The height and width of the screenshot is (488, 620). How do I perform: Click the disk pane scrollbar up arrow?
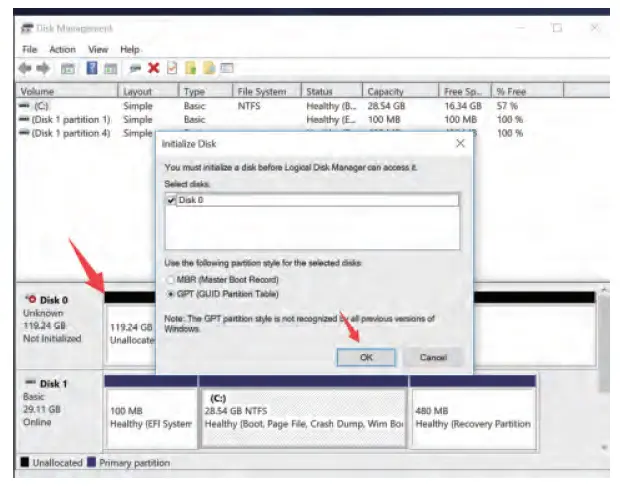click(604, 291)
